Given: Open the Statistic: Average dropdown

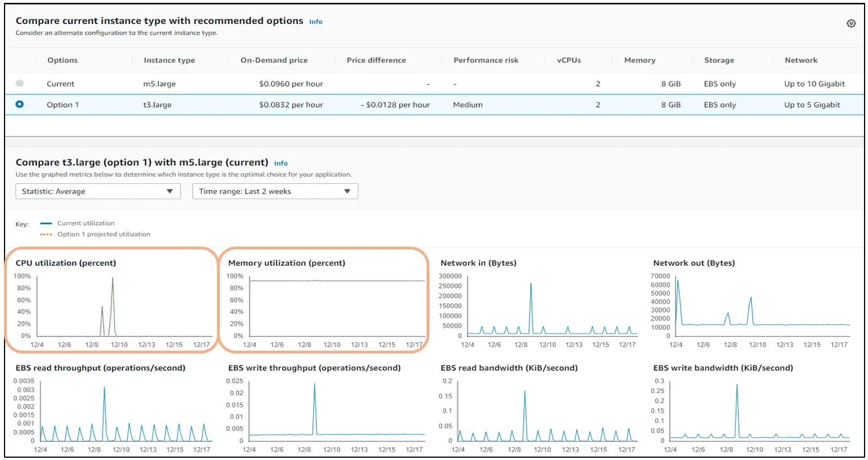Looking at the screenshot, I should point(97,191).
